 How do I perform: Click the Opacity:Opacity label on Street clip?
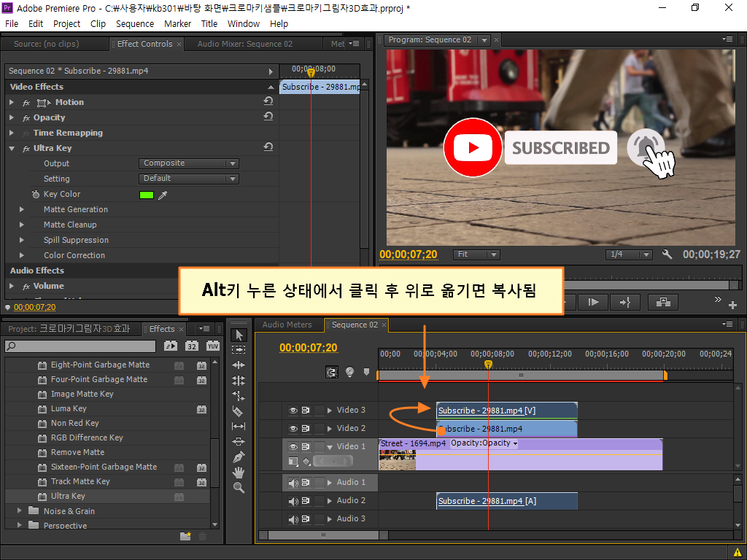coord(484,443)
